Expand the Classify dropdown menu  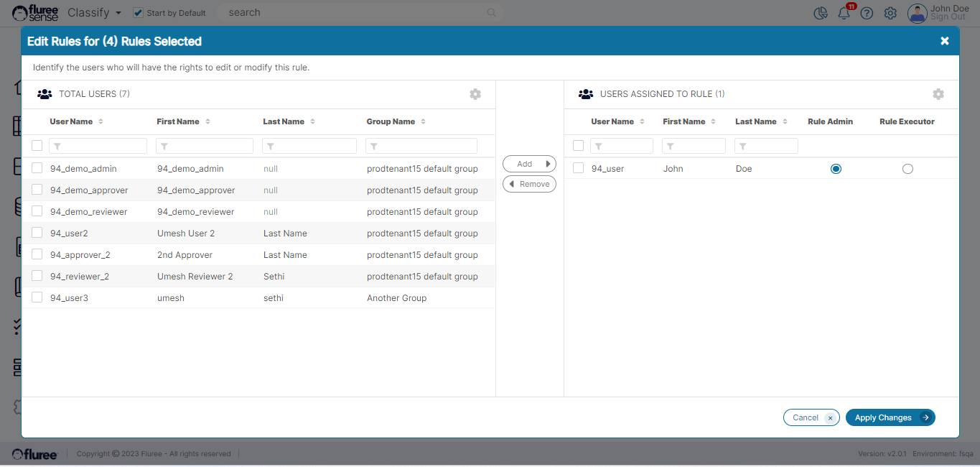pos(118,13)
